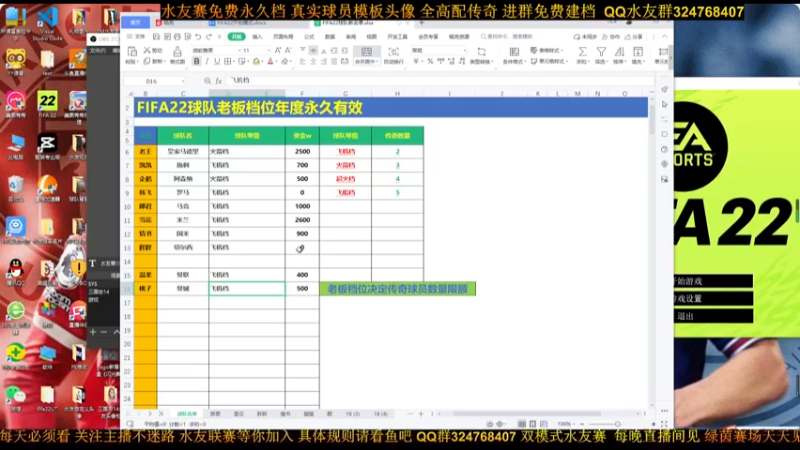Open the font color dropdown arrow
The image size is (800, 450).
[277, 62]
